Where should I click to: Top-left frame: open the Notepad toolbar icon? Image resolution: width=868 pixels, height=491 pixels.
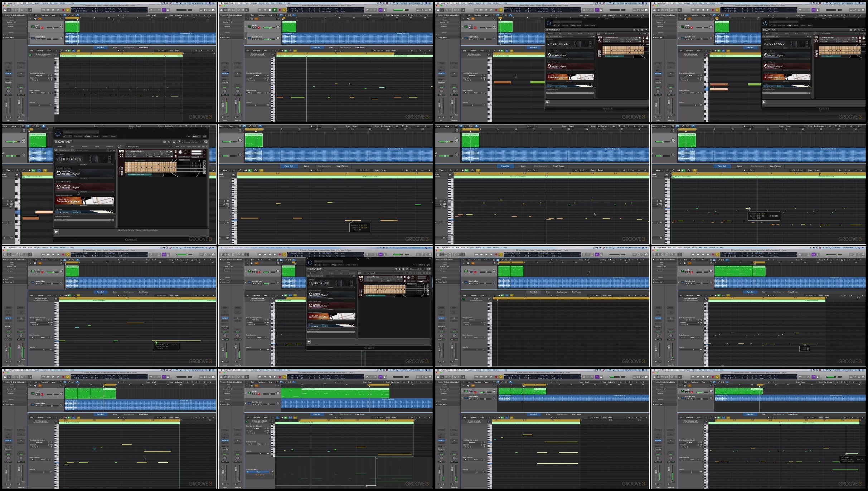(205, 10)
